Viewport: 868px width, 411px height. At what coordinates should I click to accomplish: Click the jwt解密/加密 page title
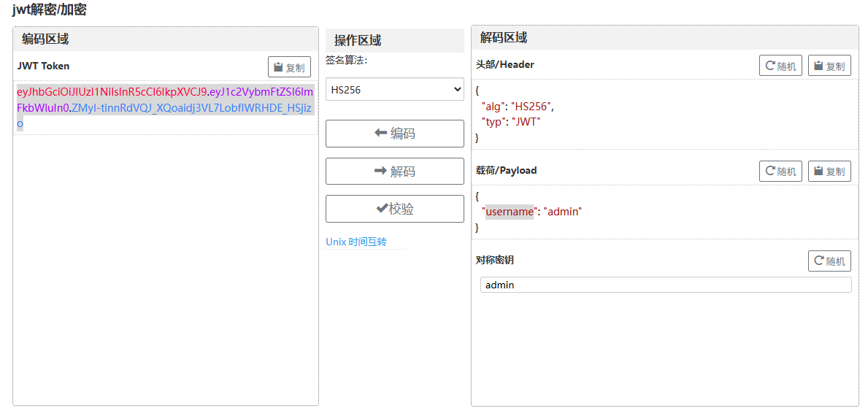pyautogui.click(x=49, y=9)
